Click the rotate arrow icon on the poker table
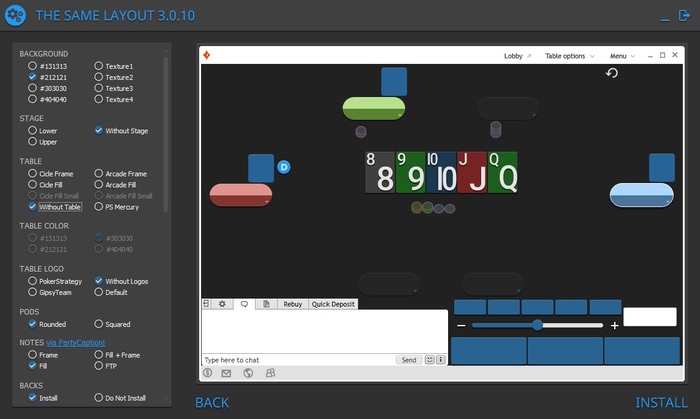The height and width of the screenshot is (419, 700). [x=612, y=73]
